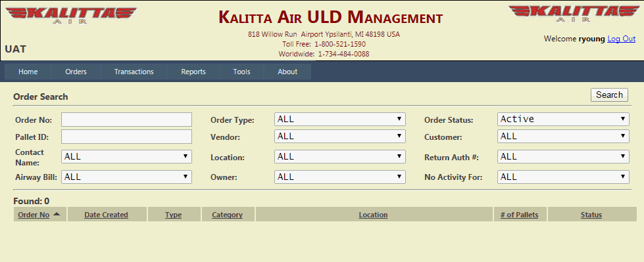The height and width of the screenshot is (262, 644).
Task: Click the Search button
Action: [x=610, y=95]
